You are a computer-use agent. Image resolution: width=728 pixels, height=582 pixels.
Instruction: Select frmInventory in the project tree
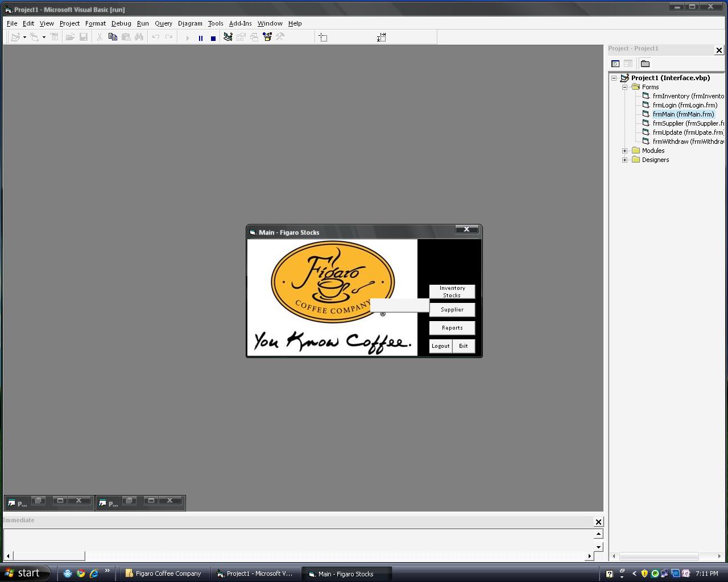click(688, 96)
